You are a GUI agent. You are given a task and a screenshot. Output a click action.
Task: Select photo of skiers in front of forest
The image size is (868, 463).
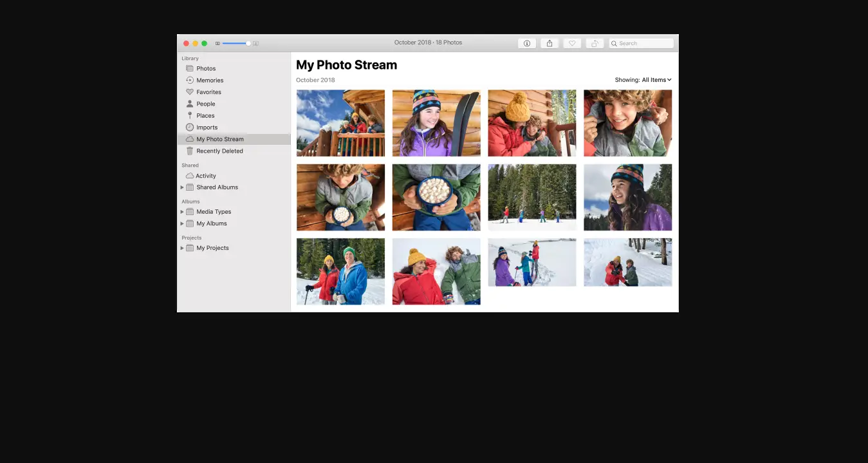click(532, 197)
